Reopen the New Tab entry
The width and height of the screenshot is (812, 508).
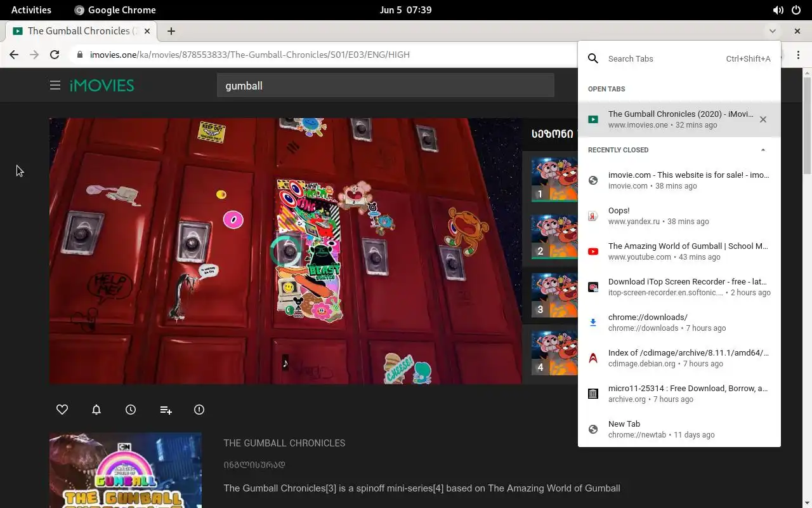(679, 429)
